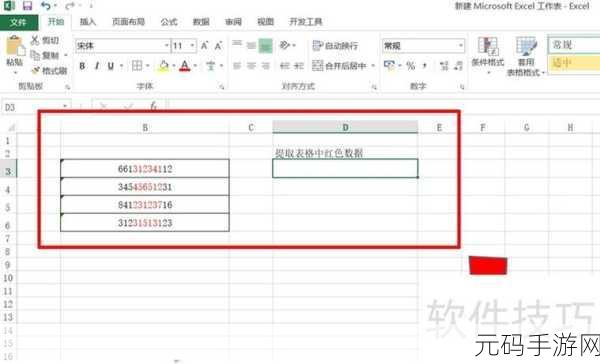Expand the fill color dropdown arrow
600x364 pixels.
(x=173, y=66)
